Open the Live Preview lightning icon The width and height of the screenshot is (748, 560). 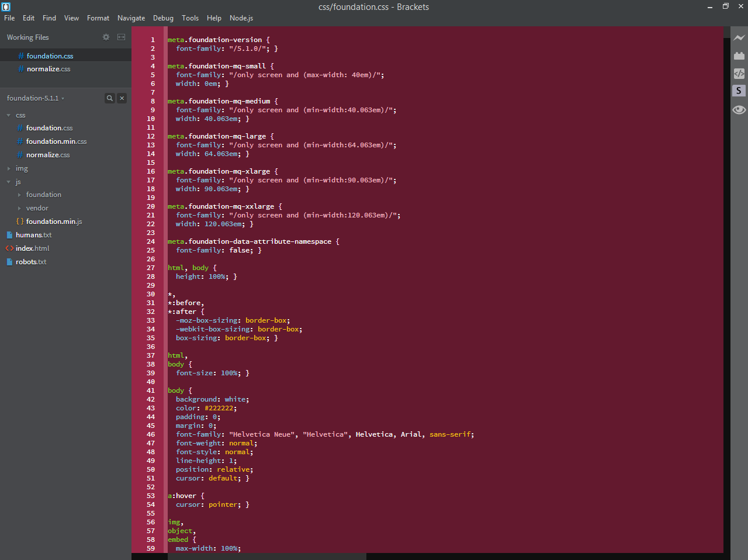(739, 38)
